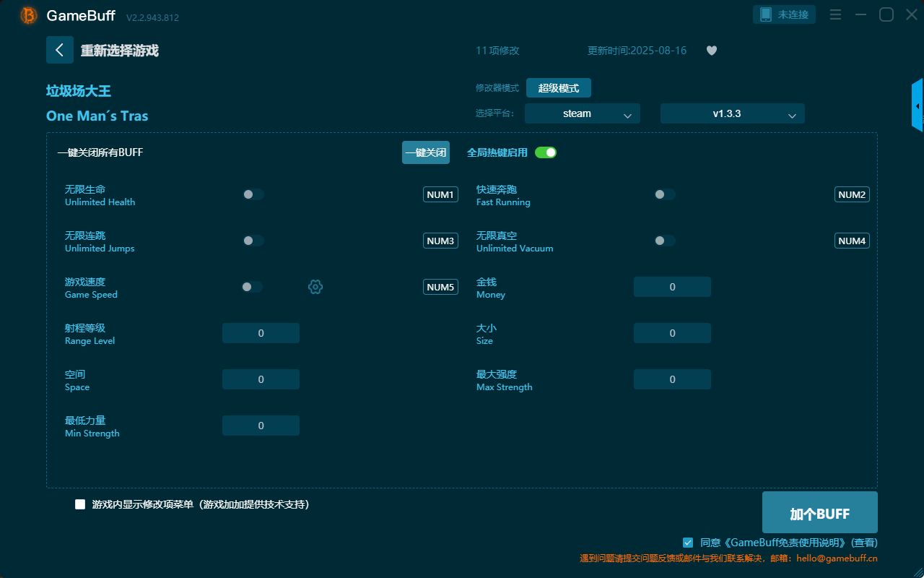924x578 pixels.
Task: Check the in-game menu display checkbox
Action: point(80,504)
